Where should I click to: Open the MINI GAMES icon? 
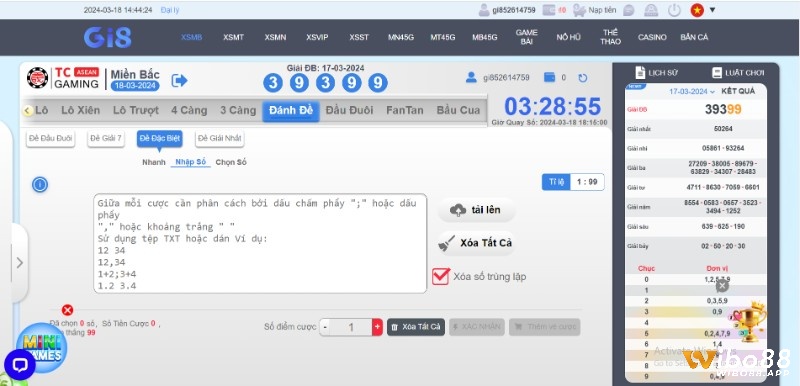tap(41, 348)
